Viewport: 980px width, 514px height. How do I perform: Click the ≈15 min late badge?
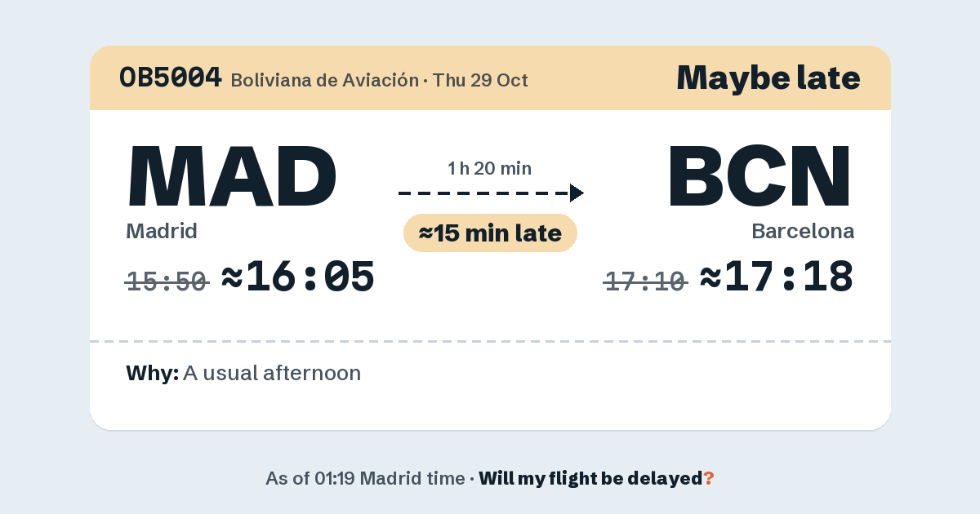click(x=490, y=233)
